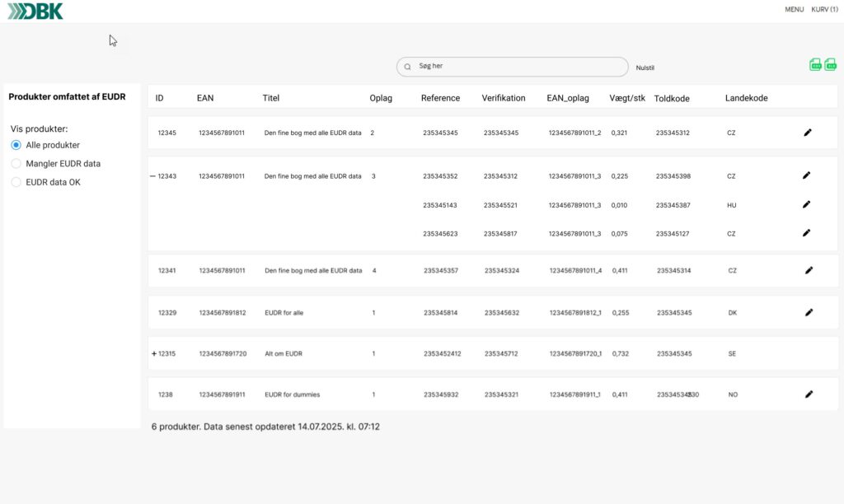844x504 pixels.
Task: Click the Landekode column header
Action: click(746, 98)
